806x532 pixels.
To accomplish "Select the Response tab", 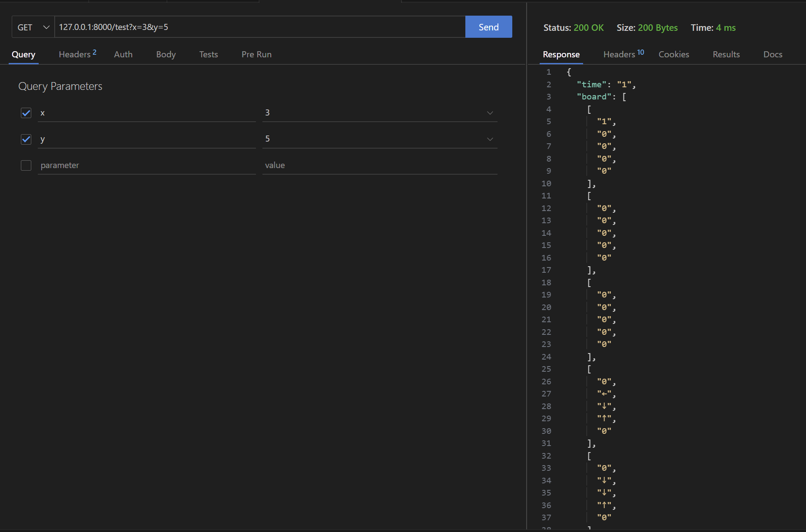I will point(561,54).
